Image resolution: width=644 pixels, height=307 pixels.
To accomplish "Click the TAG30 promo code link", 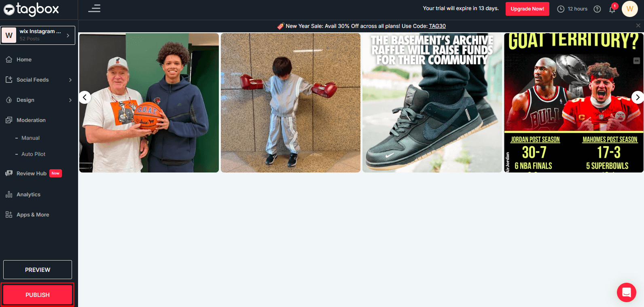I will pos(437,26).
